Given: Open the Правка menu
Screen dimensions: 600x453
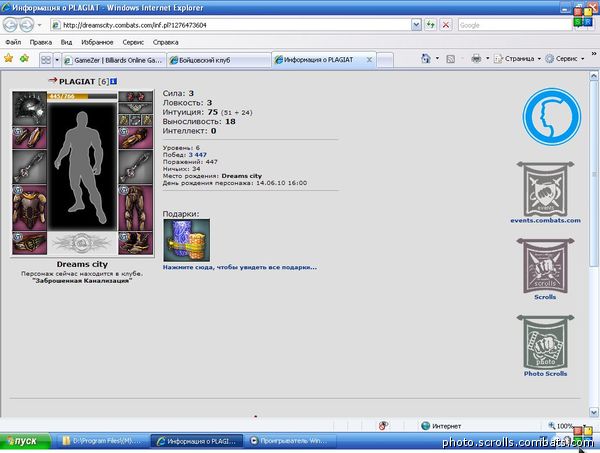Looking at the screenshot, I should pos(41,42).
